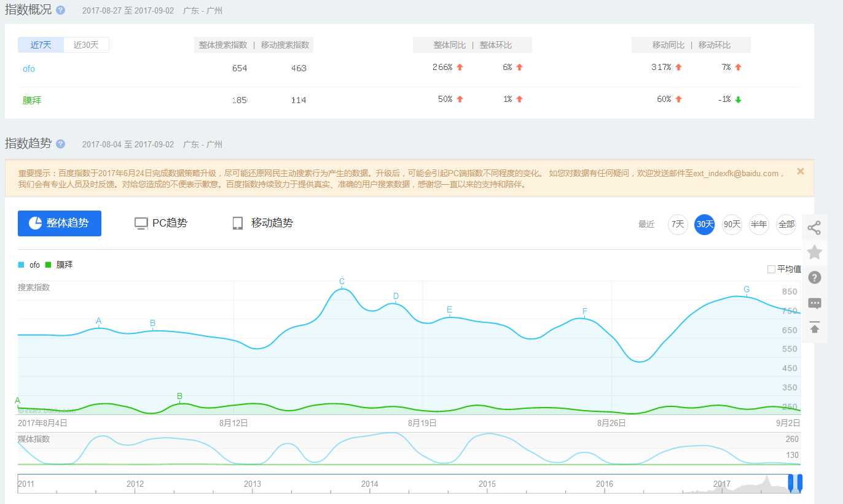Click the 媒体指数 label
This screenshot has height=504, width=843.
(x=34, y=439)
